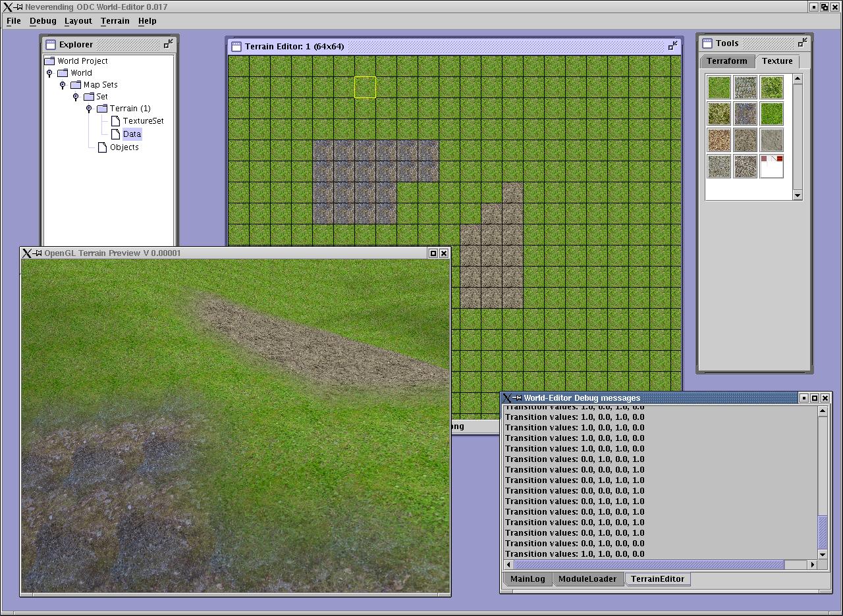This screenshot has width=843, height=616.
Task: Click the X window menu icon of OpenGL Terrain Preview
Action: (26, 253)
